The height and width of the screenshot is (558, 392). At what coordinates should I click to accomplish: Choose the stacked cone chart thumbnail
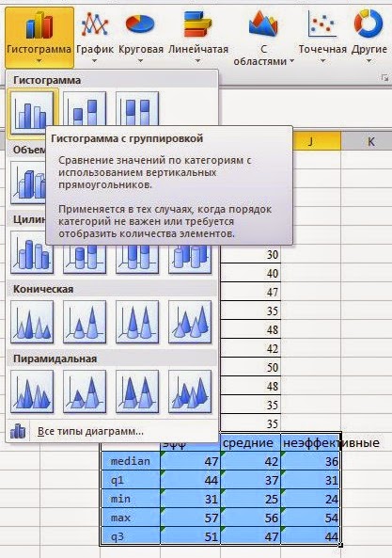point(85,322)
